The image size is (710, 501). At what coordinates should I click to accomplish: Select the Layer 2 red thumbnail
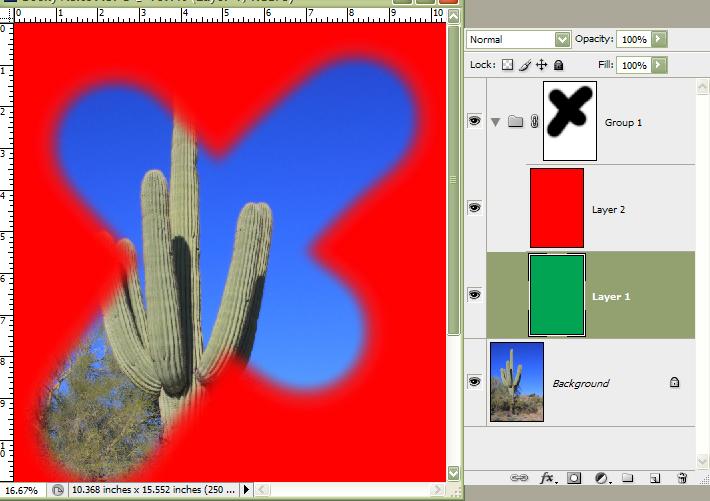556,207
